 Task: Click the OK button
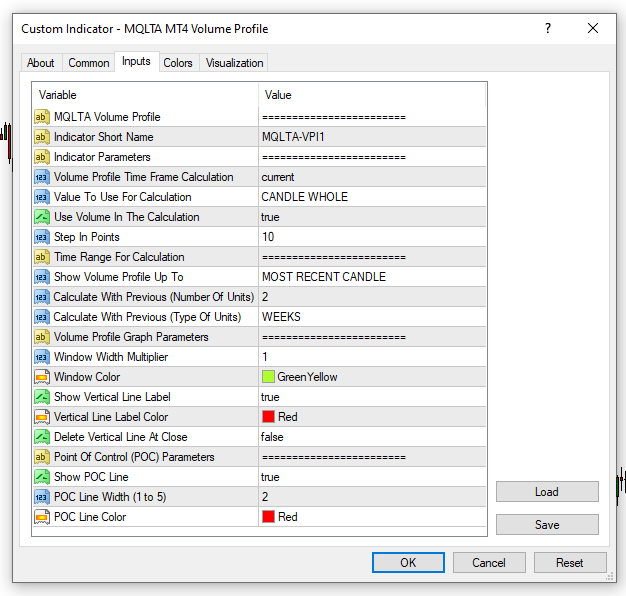click(408, 562)
